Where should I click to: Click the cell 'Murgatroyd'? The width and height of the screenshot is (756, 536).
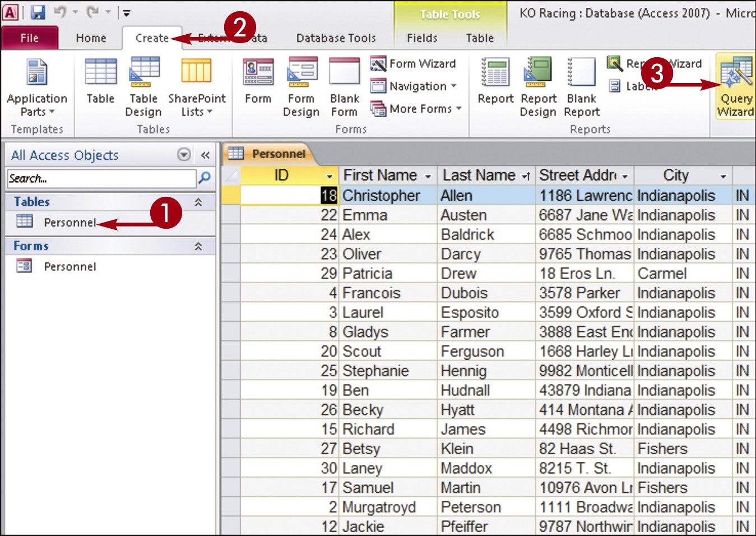(388, 507)
